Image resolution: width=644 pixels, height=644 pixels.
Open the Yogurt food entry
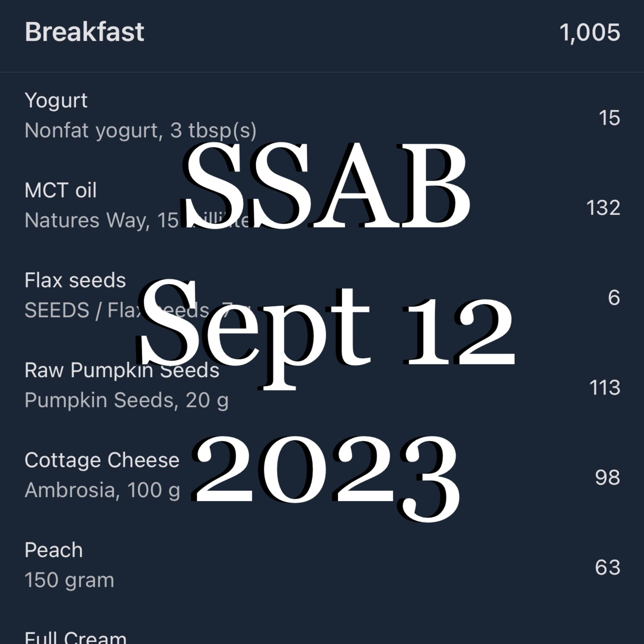click(56, 100)
